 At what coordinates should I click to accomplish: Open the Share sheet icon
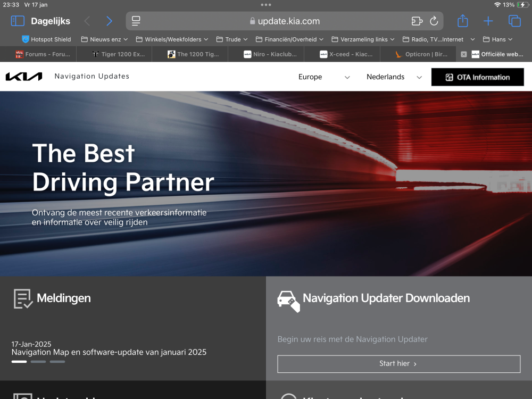pos(463,21)
